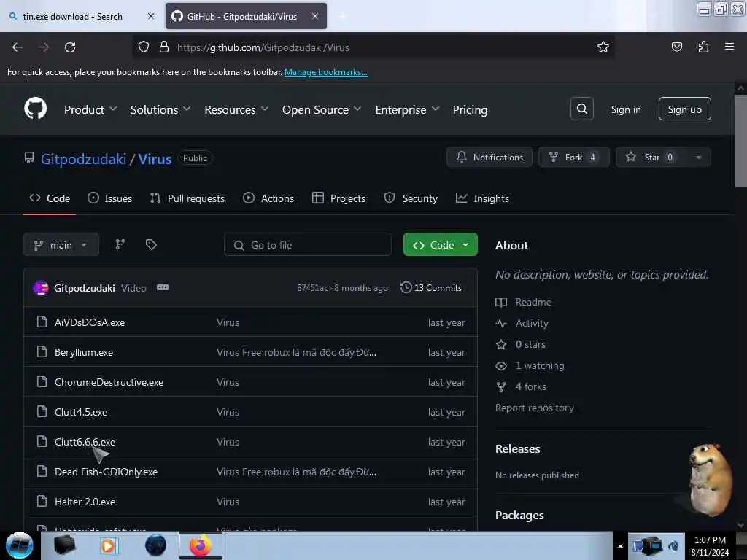Screen dimensions: 747x560
Task: Open the GitHub search magnifier button
Action: tap(581, 109)
